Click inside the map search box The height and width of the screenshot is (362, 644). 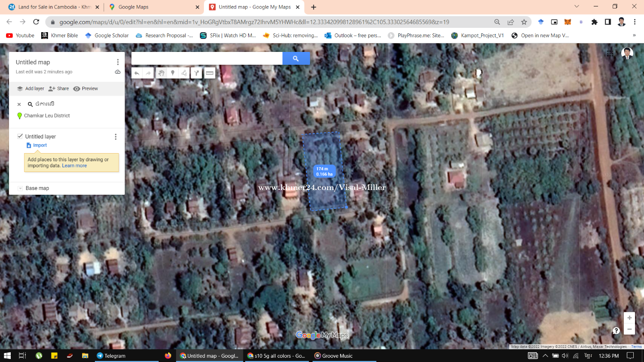coord(207,58)
